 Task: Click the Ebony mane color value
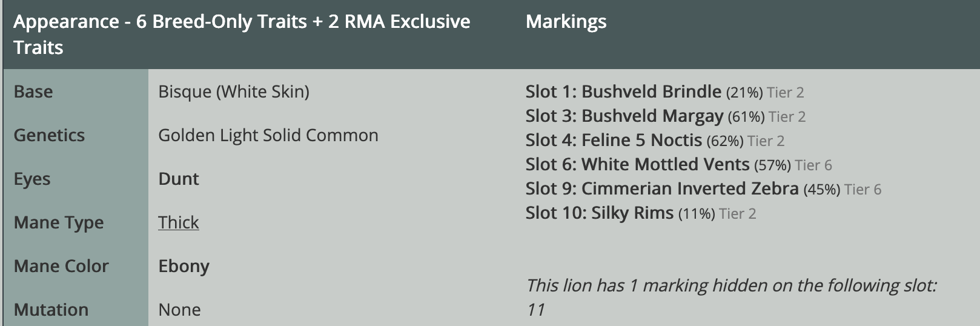pos(184,266)
